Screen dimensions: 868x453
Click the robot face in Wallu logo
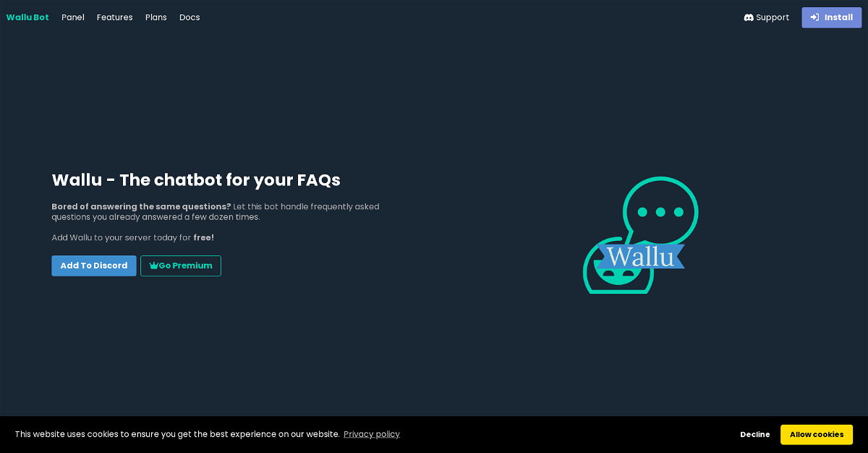coord(617,275)
